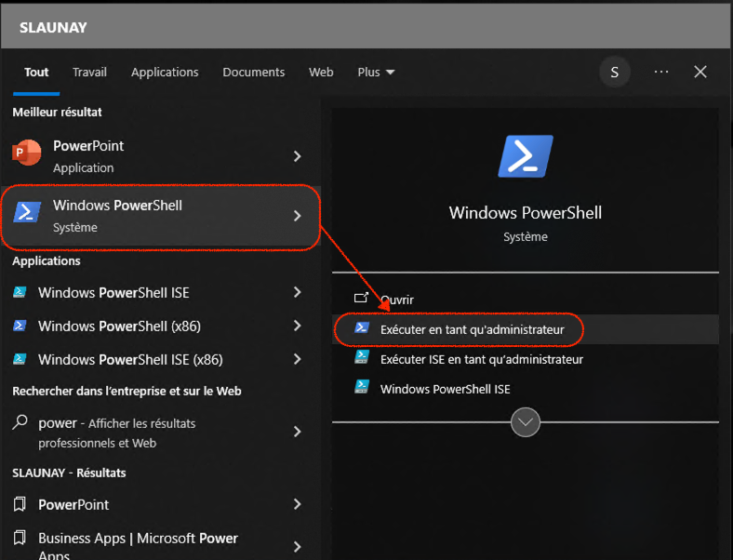Open the three-dots options menu
The image size is (733, 560).
click(x=661, y=72)
